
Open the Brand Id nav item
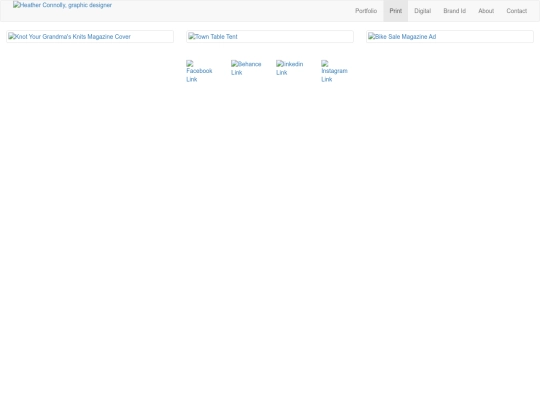454,11
